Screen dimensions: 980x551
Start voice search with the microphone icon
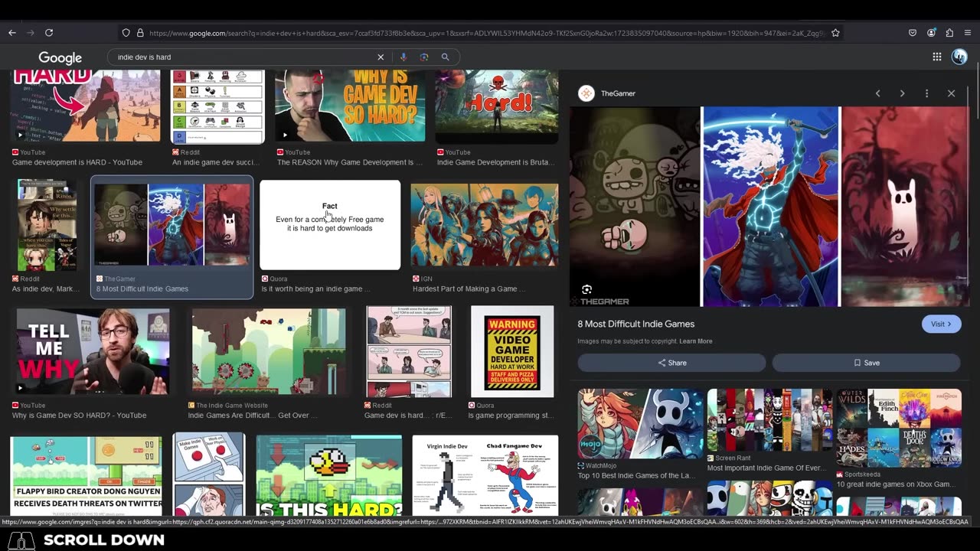coord(403,57)
